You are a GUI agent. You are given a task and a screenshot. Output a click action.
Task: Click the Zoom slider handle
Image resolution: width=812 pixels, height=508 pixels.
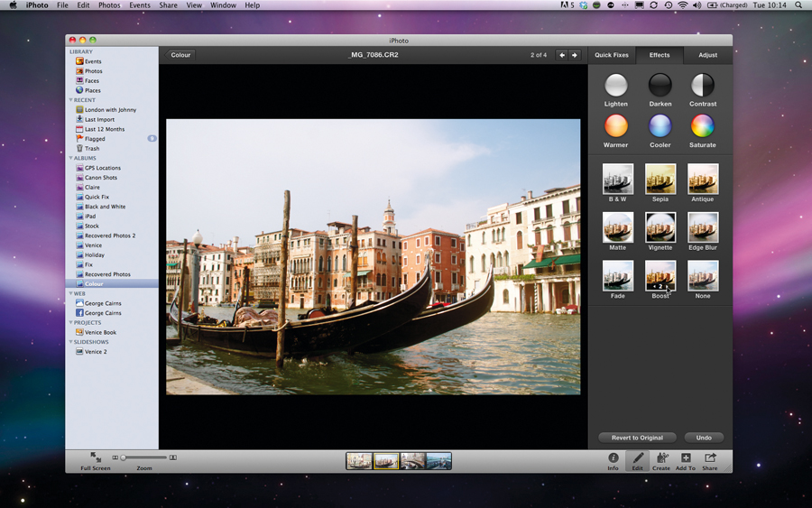click(124, 457)
